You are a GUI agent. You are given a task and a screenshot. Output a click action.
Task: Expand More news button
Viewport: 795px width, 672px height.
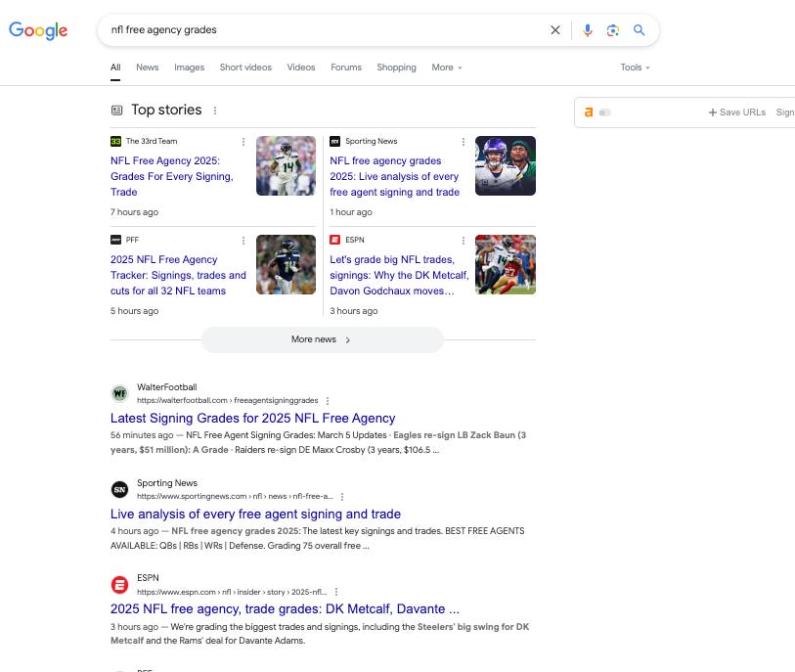[323, 339]
